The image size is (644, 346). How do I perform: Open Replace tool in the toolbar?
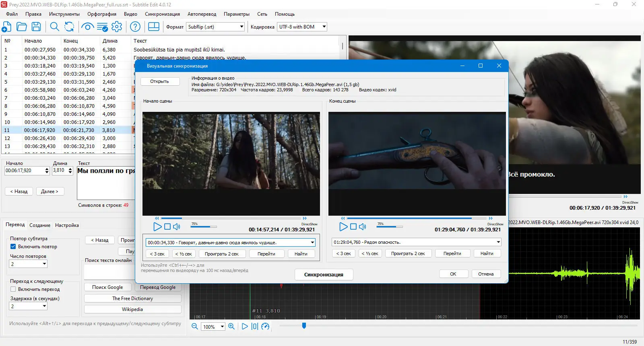coord(69,27)
